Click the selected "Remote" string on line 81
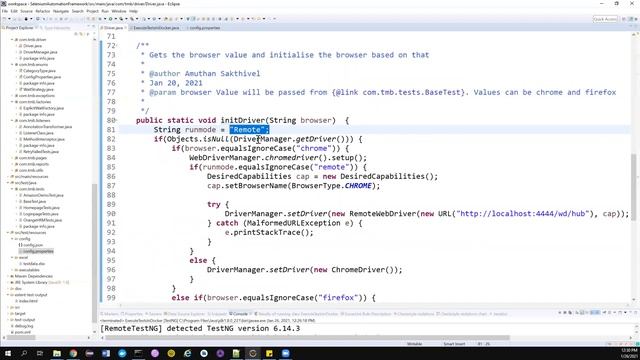This screenshot has width=640, height=360. pos(249,130)
